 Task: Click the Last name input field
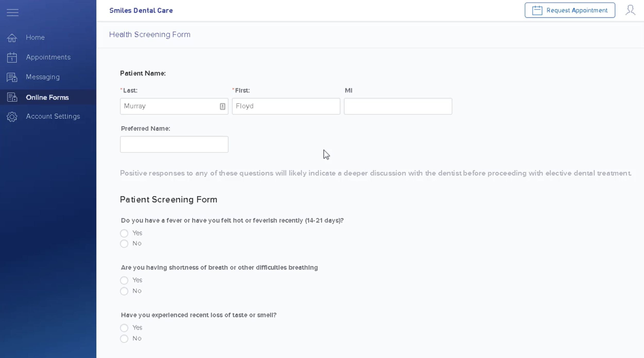pyautogui.click(x=174, y=106)
